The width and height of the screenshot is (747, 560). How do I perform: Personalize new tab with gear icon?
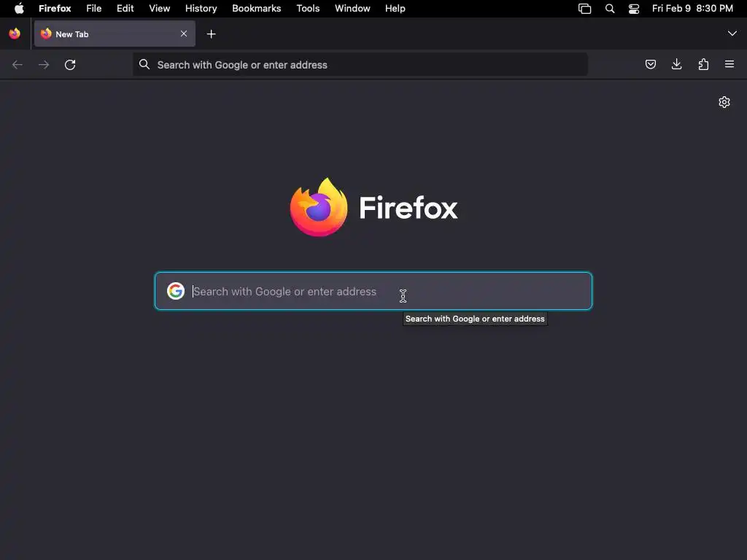(x=724, y=102)
